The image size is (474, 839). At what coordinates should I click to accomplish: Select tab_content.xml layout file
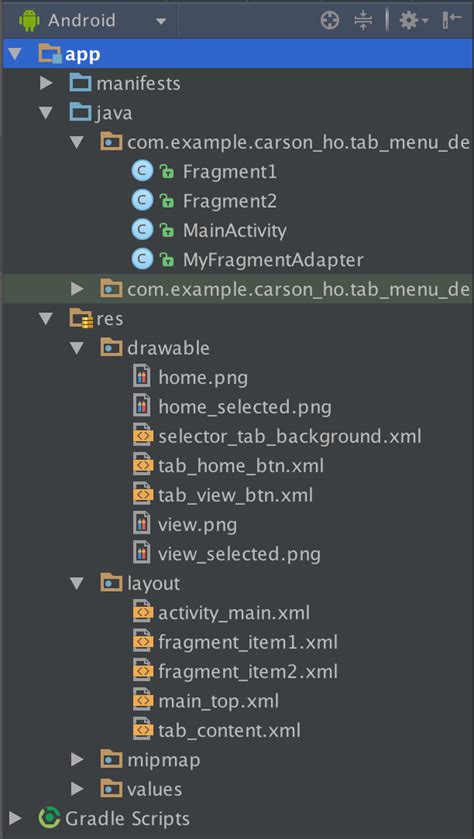(x=230, y=730)
